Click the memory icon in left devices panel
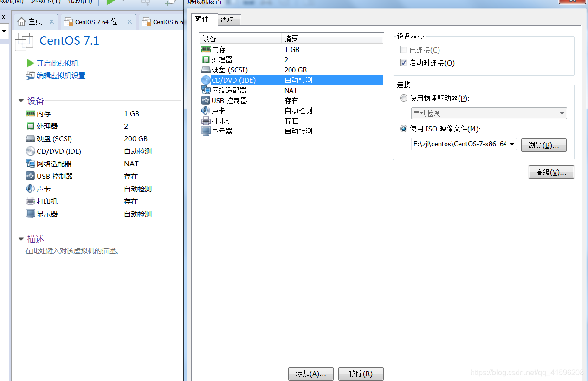The width and height of the screenshot is (588, 381). coord(30,113)
